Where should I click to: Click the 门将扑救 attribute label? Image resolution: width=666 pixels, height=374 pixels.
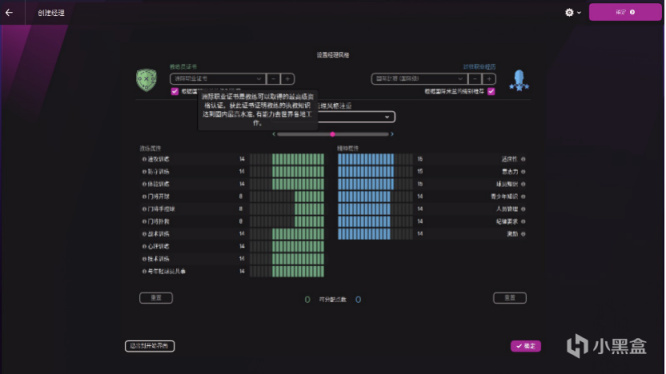pos(158,221)
